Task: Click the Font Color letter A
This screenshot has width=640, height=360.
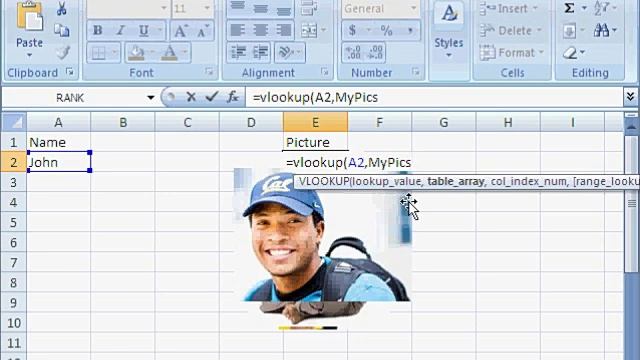Action: coord(170,53)
